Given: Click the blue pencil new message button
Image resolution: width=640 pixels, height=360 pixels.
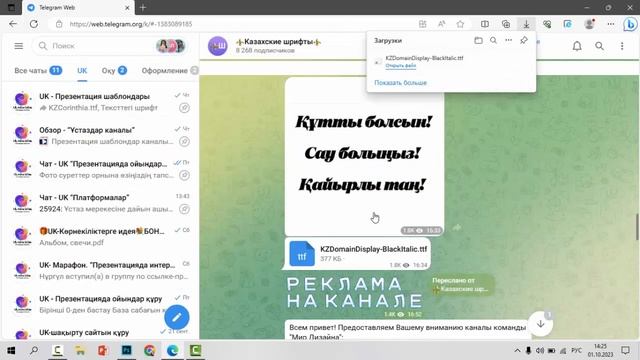Looking at the screenshot, I should point(177,317).
